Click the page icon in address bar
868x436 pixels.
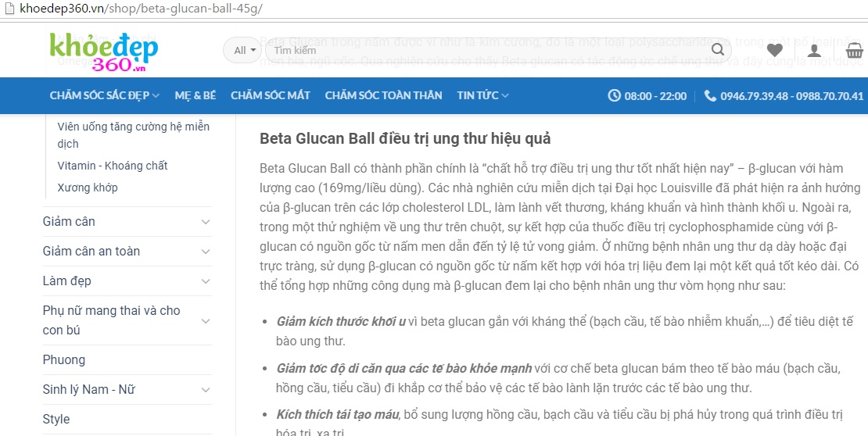click(9, 9)
